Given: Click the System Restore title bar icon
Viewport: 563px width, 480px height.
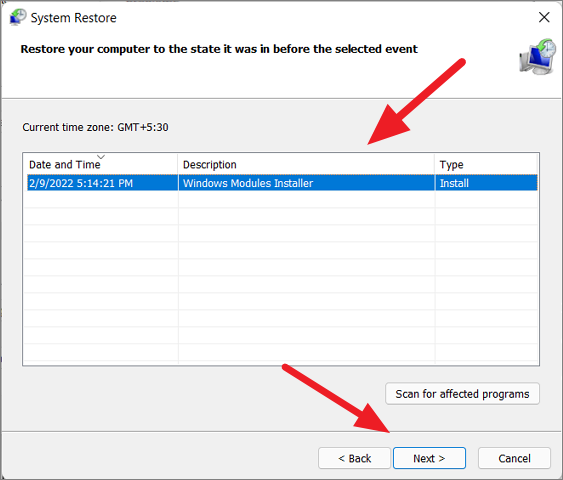Looking at the screenshot, I should tap(18, 17).
